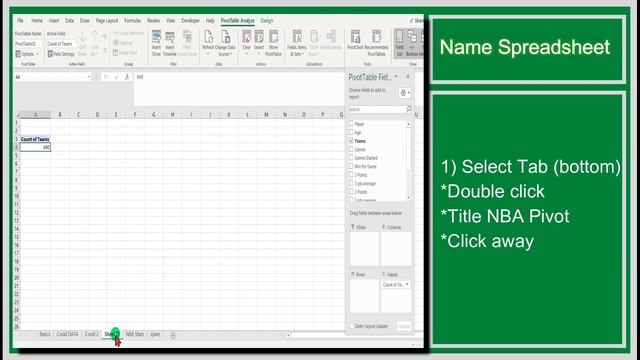
Task: Enable Defer Layout Update checkbox
Action: pyautogui.click(x=351, y=326)
